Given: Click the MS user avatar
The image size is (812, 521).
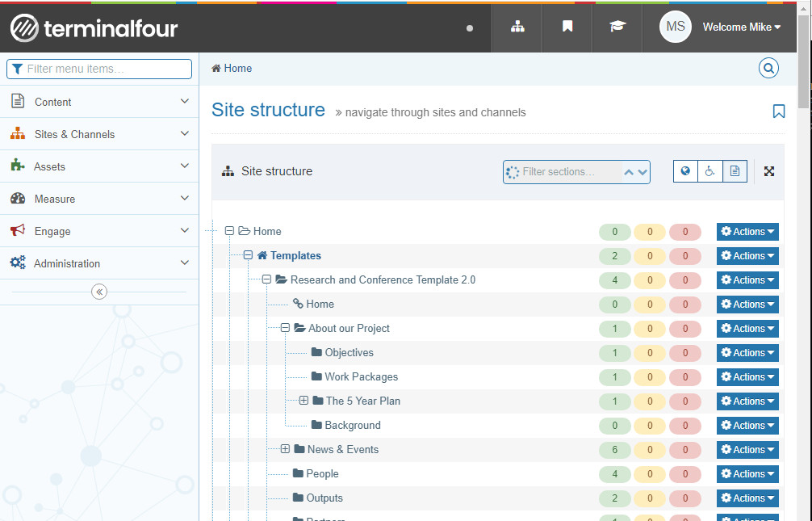Looking at the screenshot, I should (676, 27).
